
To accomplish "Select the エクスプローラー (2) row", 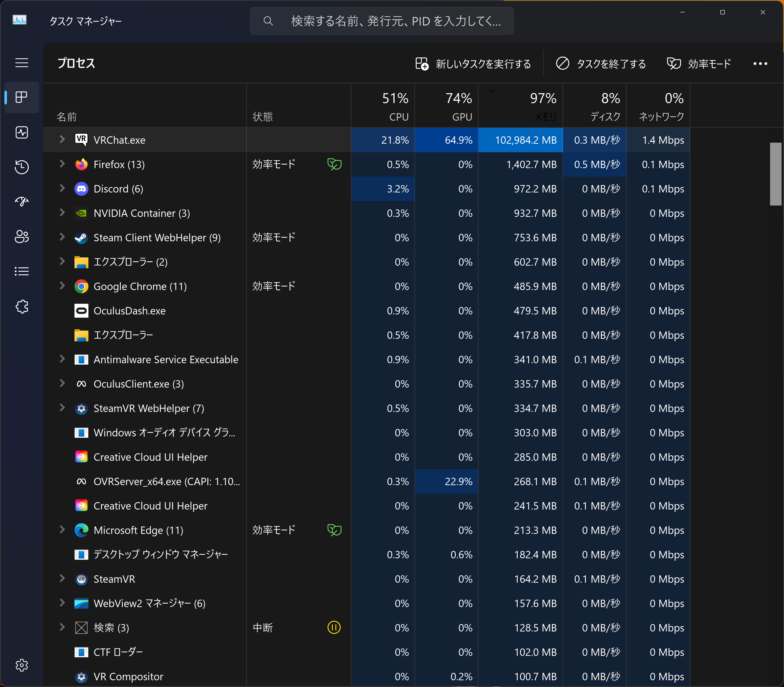I will pyautogui.click(x=367, y=262).
